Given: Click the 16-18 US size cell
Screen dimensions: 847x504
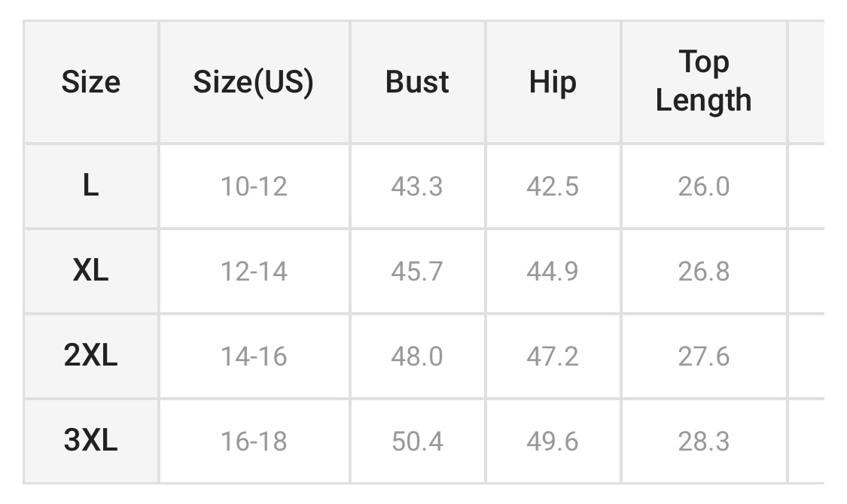Looking at the screenshot, I should [254, 441].
